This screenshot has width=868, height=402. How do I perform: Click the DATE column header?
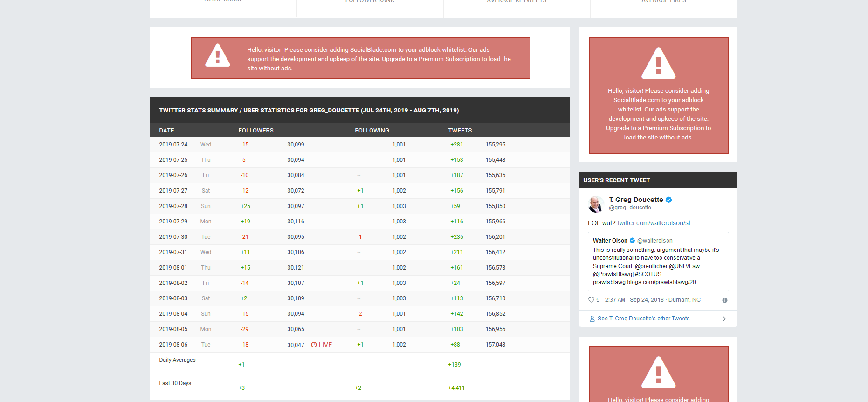tap(166, 131)
